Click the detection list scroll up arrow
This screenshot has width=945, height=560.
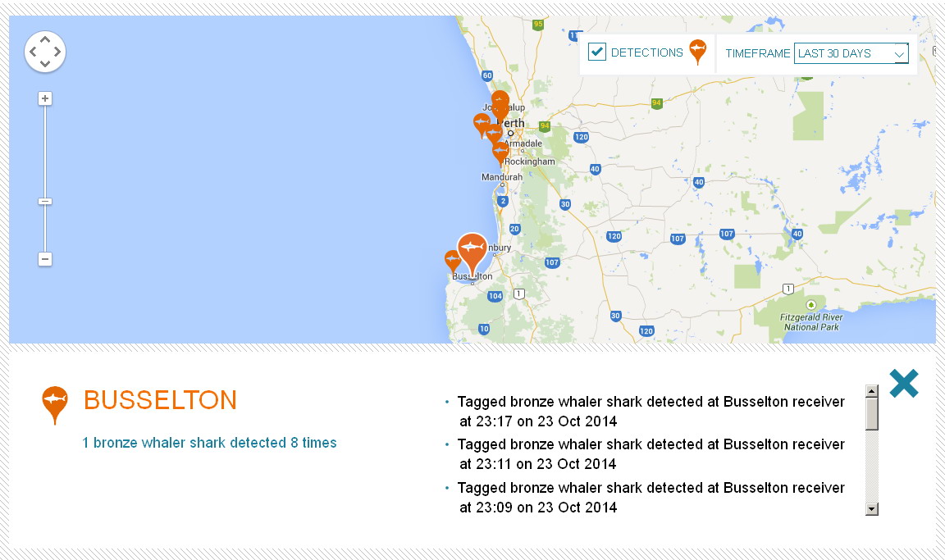pyautogui.click(x=871, y=391)
